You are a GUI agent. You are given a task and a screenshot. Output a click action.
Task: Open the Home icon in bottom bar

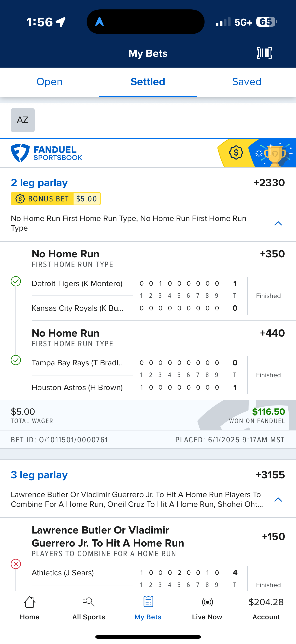pyautogui.click(x=29, y=602)
